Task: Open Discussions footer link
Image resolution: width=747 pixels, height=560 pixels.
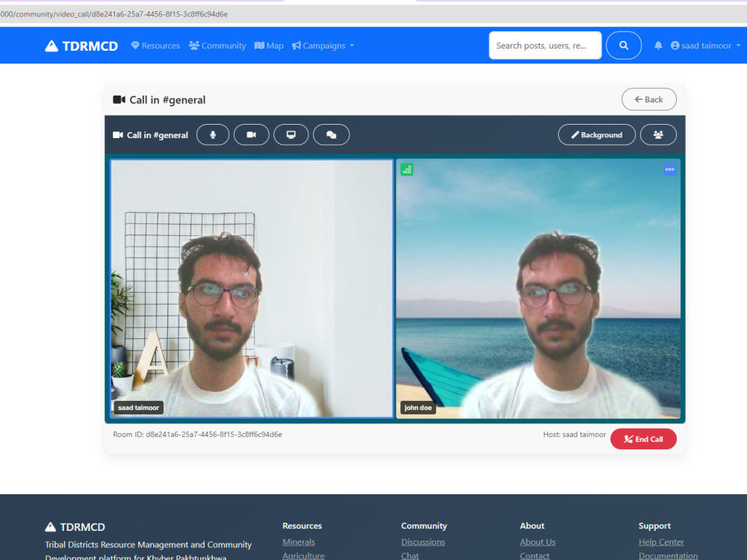Action: [423, 542]
